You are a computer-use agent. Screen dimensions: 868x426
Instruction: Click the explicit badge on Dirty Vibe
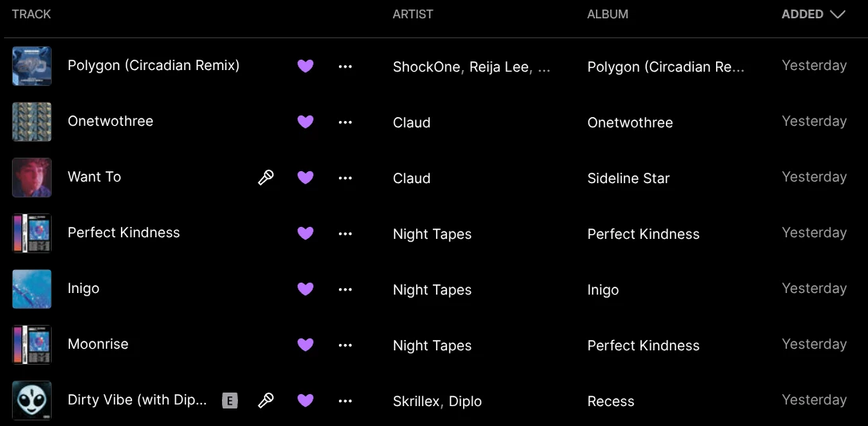pos(230,401)
